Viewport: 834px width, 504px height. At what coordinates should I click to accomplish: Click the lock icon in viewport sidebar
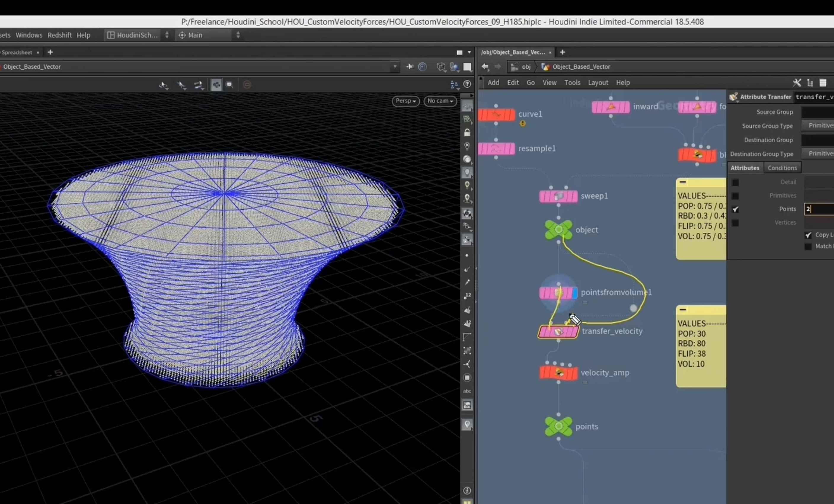click(467, 132)
